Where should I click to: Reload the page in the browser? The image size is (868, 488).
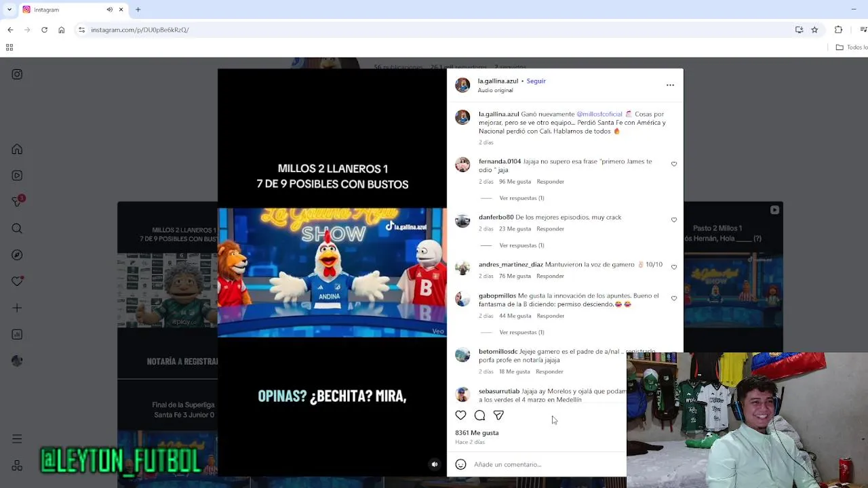[44, 30]
